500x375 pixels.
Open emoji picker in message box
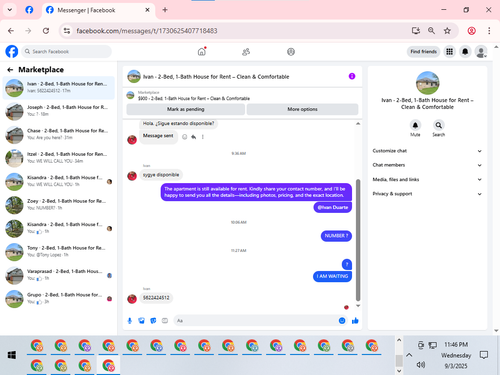(x=342, y=321)
